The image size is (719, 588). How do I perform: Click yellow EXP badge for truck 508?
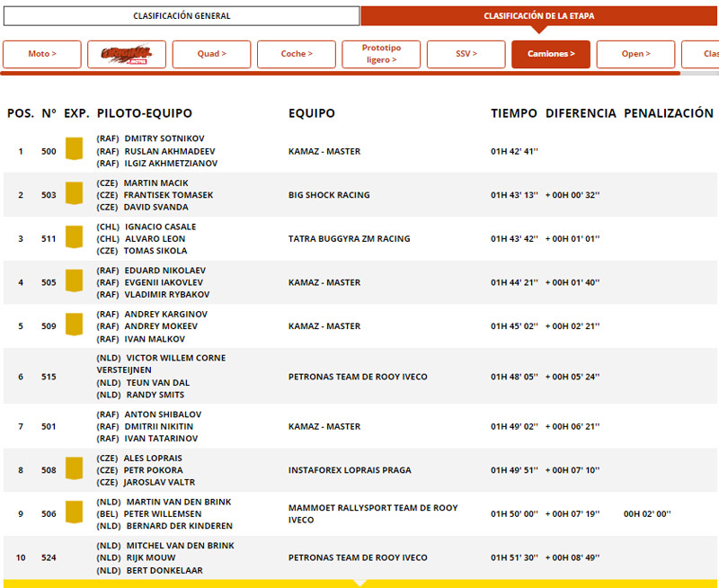tap(74, 469)
